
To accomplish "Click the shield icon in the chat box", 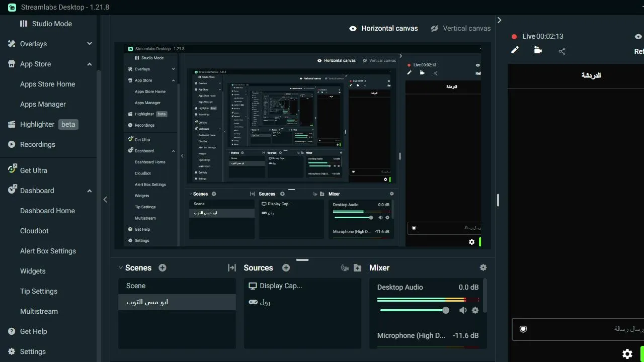I will (x=523, y=329).
